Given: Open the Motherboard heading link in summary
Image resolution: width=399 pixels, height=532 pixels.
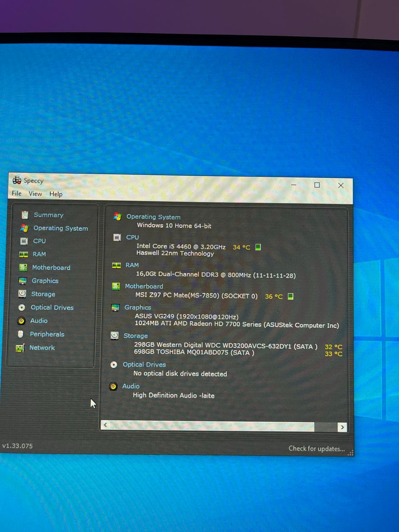Looking at the screenshot, I should [144, 286].
